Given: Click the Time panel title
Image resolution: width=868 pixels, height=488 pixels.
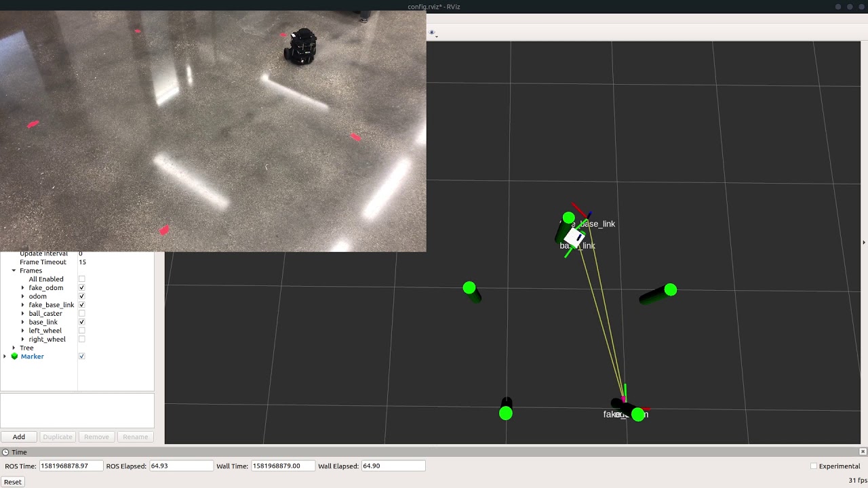Looking at the screenshot, I should (19, 452).
